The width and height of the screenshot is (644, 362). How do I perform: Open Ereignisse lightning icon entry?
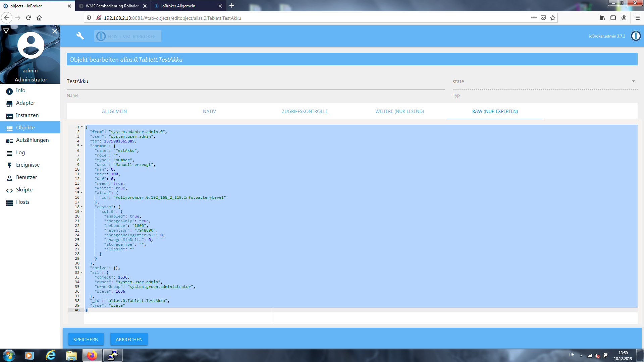(x=9, y=165)
